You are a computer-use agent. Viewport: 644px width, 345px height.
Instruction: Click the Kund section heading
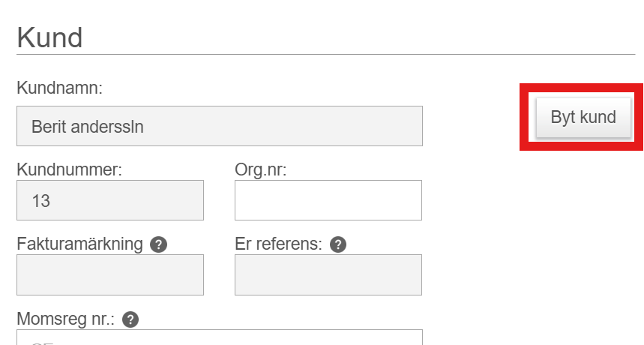coord(49,37)
